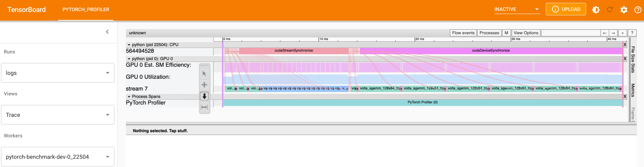Image resolution: width=644 pixels, height=167 pixels.
Task: Click the TensorBoard logo text
Action: [x=27, y=10]
